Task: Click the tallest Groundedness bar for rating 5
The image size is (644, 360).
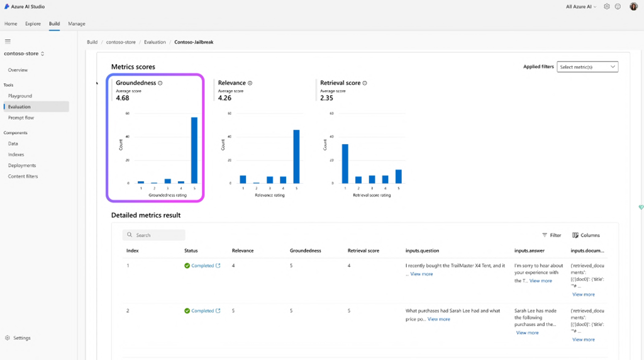Action: (x=194, y=150)
